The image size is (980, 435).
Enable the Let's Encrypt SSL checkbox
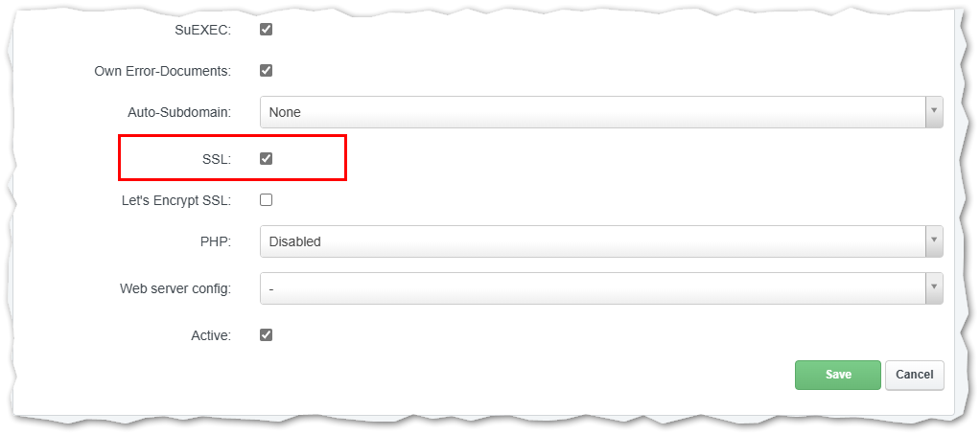point(267,200)
